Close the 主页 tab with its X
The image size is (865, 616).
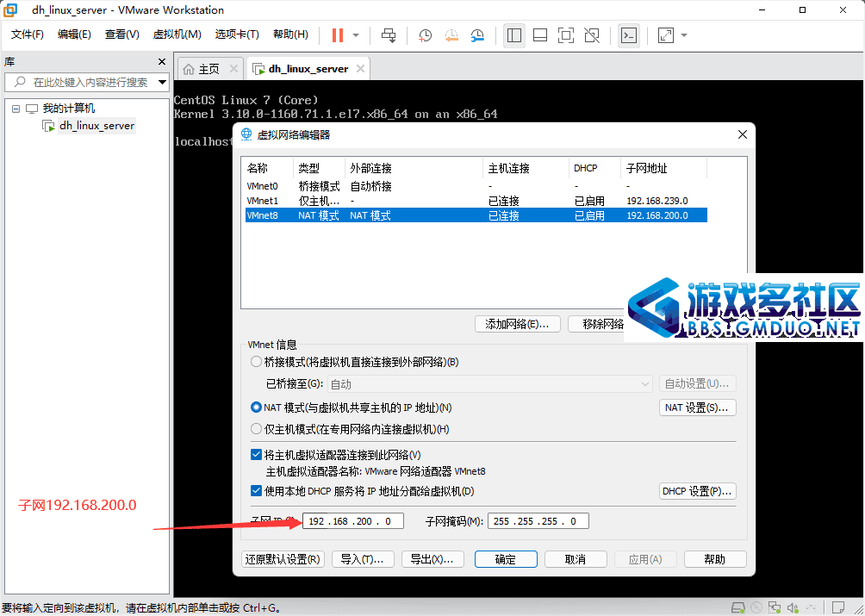[233, 68]
